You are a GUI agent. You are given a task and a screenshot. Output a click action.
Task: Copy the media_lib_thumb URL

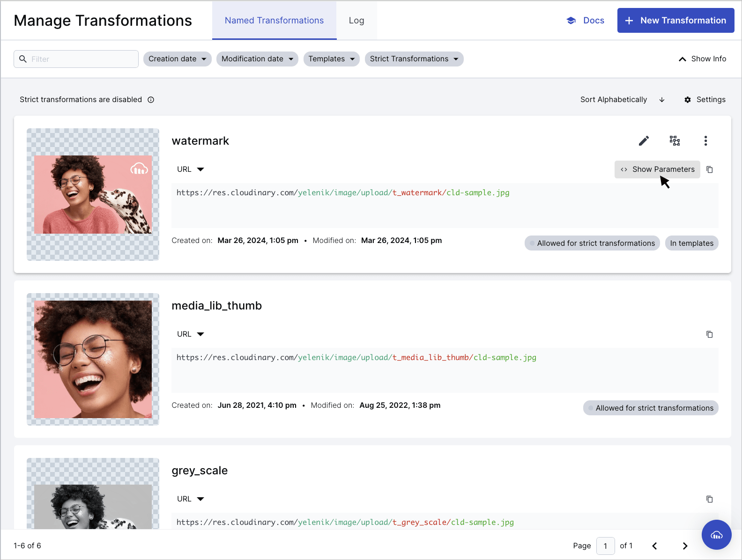pyautogui.click(x=710, y=334)
